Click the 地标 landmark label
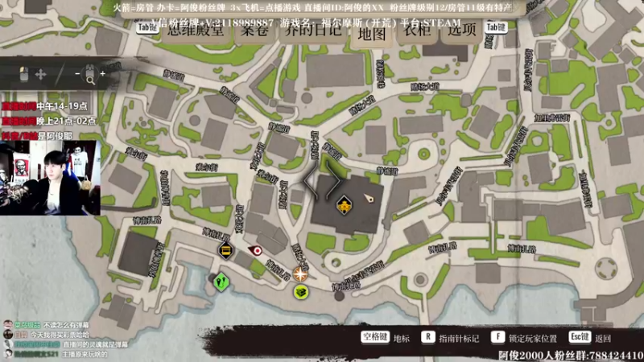This screenshot has height=362, width=644. point(401,339)
